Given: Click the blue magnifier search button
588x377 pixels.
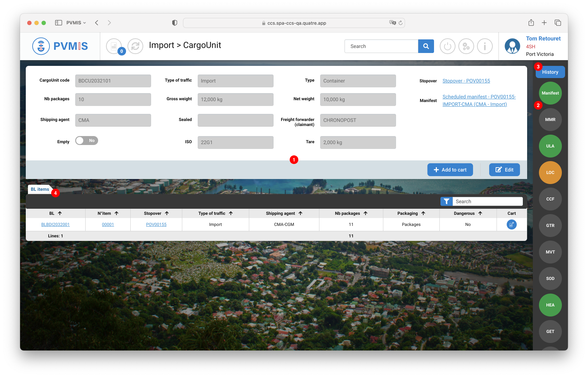Looking at the screenshot, I should pyautogui.click(x=426, y=46).
